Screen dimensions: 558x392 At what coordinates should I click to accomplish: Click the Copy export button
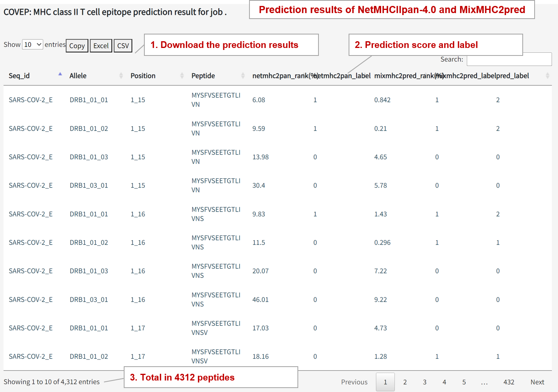(77, 46)
